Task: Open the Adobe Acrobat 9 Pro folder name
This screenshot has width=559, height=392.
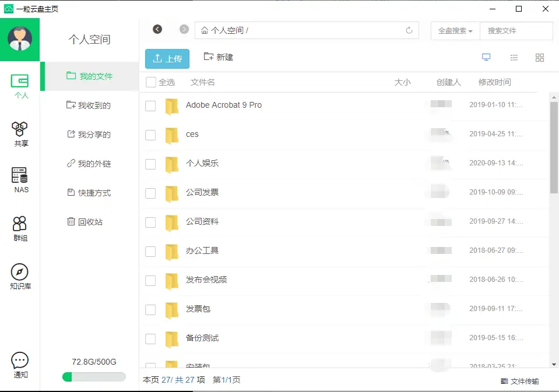Action: [223, 105]
